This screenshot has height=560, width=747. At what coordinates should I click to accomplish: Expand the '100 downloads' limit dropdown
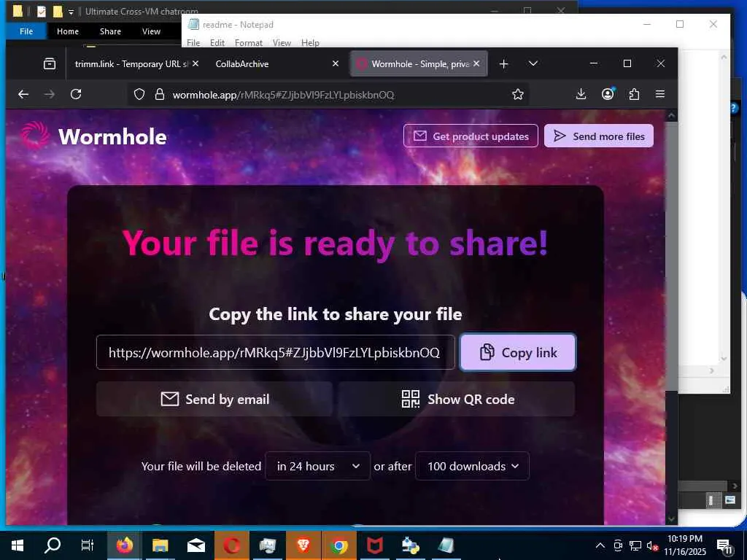pos(472,466)
